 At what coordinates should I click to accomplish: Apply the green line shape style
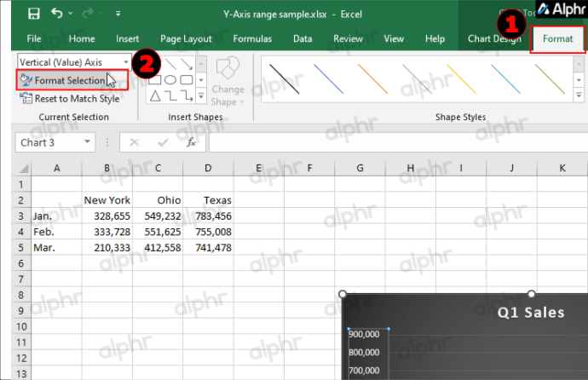550,78
